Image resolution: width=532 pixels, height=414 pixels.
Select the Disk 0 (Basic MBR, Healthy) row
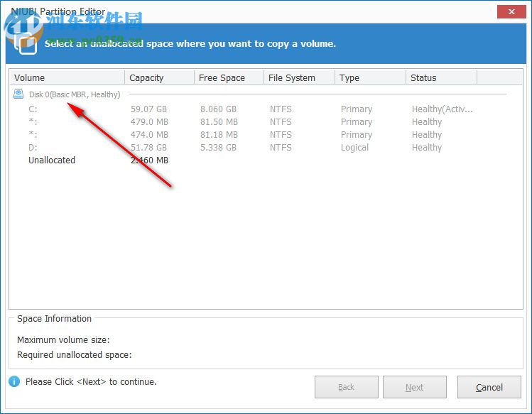pyautogui.click(x=260, y=94)
